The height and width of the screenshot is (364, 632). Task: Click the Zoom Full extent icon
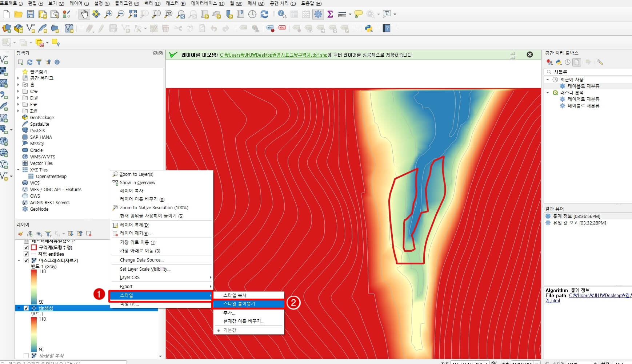132,14
